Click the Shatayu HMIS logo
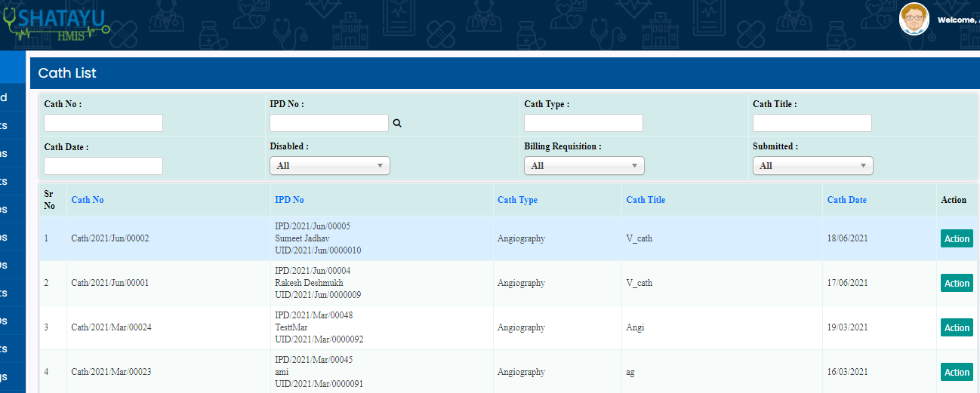Image resolution: width=980 pixels, height=393 pixels. coord(57,24)
